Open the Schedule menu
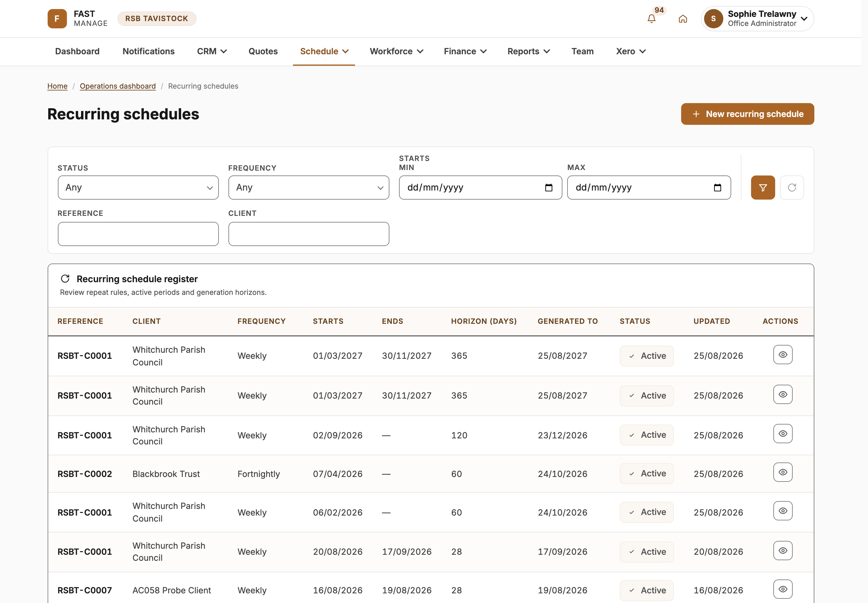Image resolution: width=868 pixels, height=603 pixels. 324,51
